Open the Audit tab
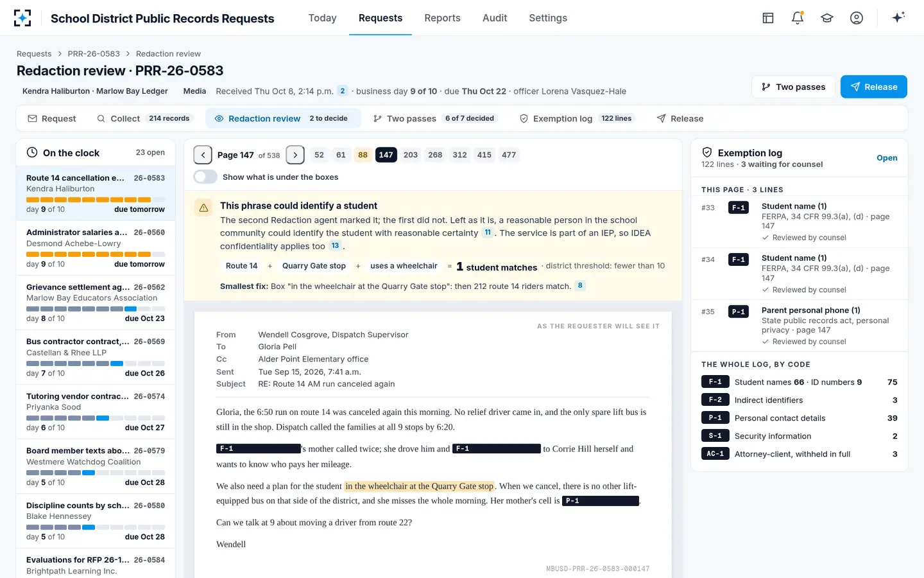 coord(495,18)
